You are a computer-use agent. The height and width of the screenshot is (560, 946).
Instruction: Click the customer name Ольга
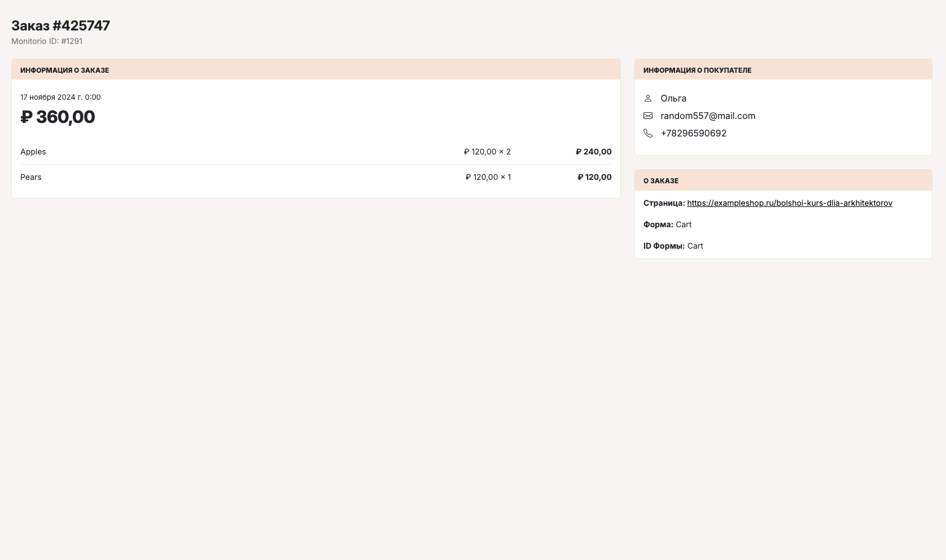[673, 98]
